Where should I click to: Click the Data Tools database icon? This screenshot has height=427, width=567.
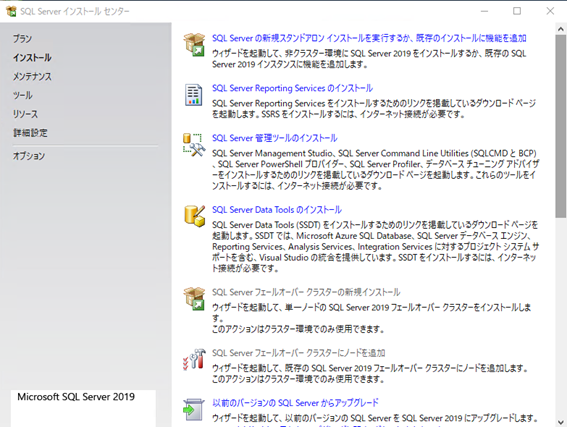pos(195,216)
